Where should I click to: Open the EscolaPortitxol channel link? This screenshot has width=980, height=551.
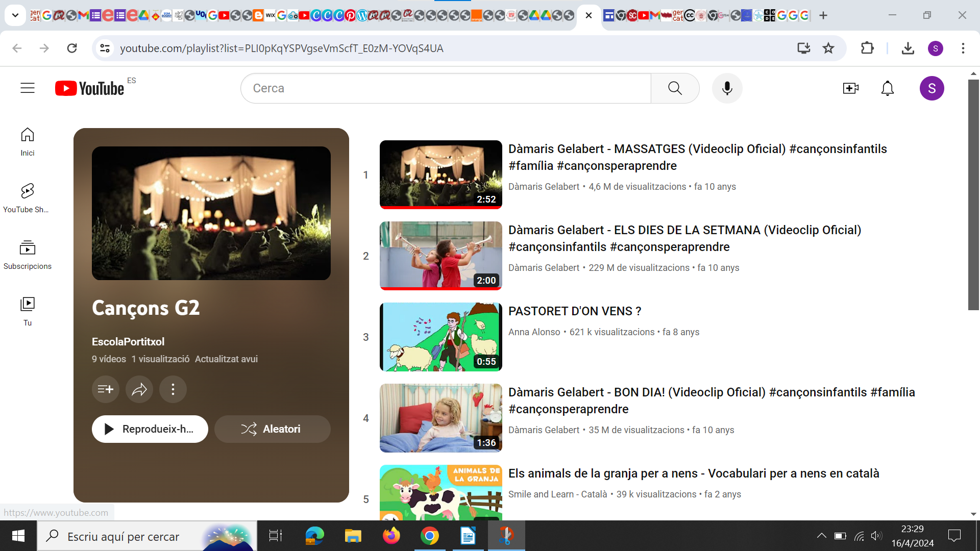coord(128,342)
